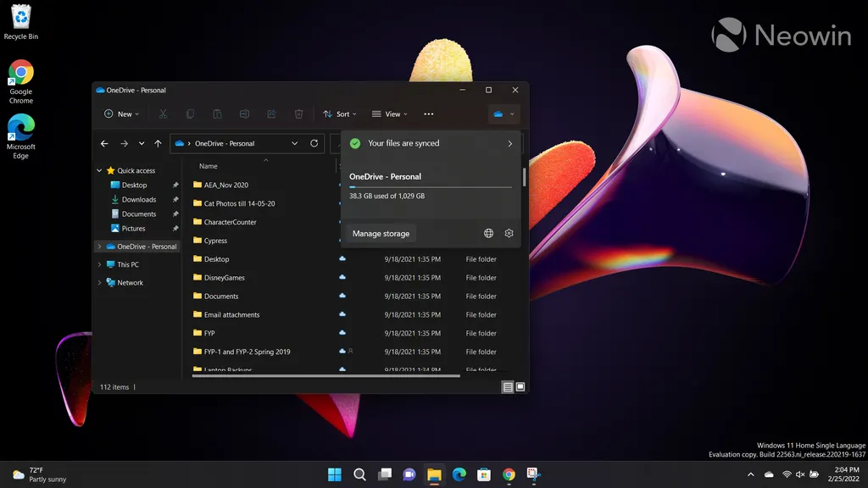The image size is (868, 488).
Task: Click the globe icon to view OneDrive online
Action: pyautogui.click(x=488, y=233)
